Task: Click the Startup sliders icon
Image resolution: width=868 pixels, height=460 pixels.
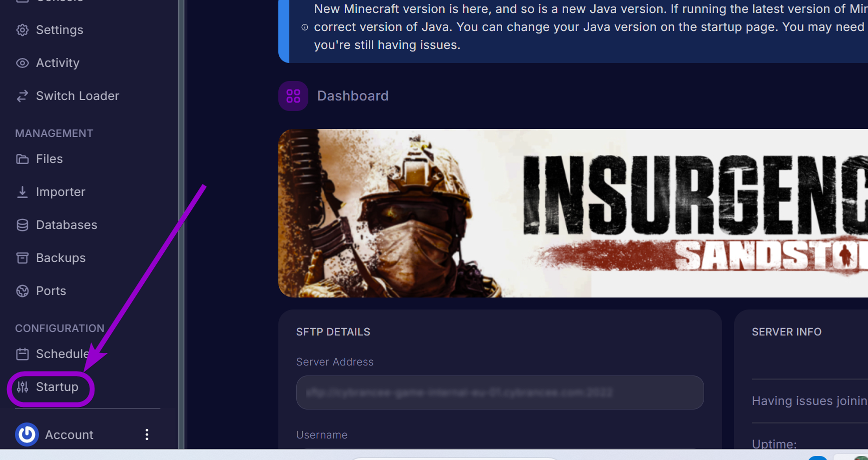Action: coord(22,387)
